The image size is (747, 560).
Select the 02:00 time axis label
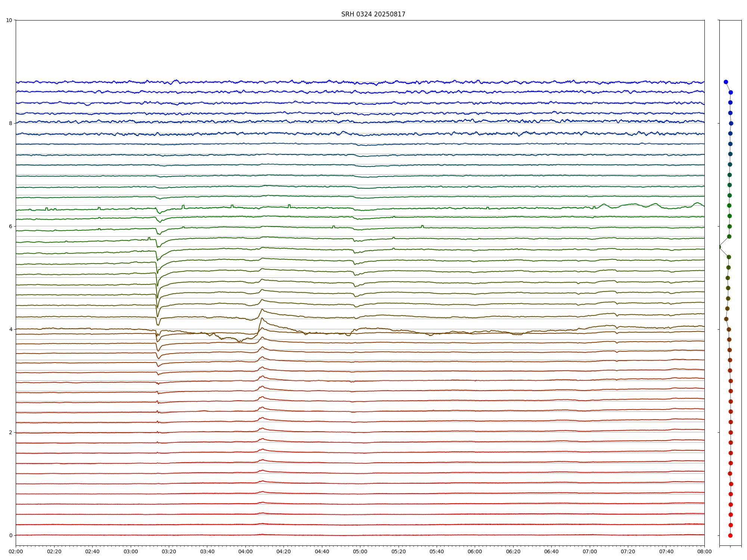(x=16, y=551)
